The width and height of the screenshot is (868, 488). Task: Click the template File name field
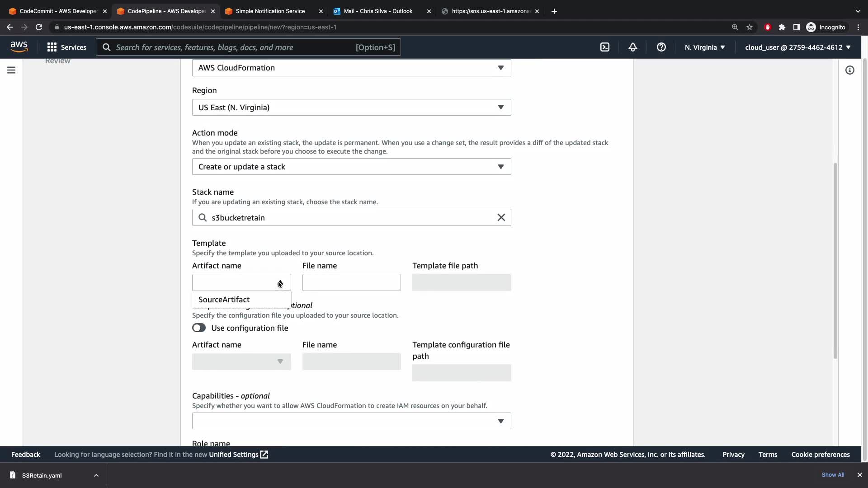click(x=351, y=282)
